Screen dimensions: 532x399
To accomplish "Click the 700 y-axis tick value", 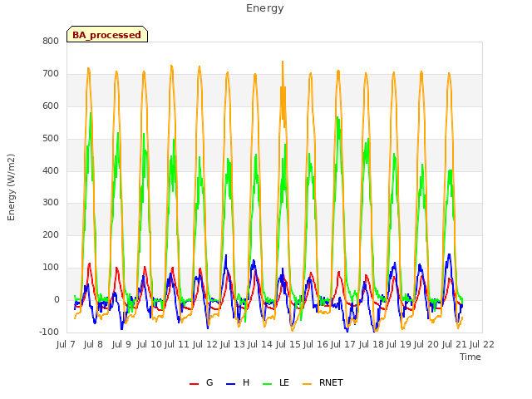I will 51,73.
